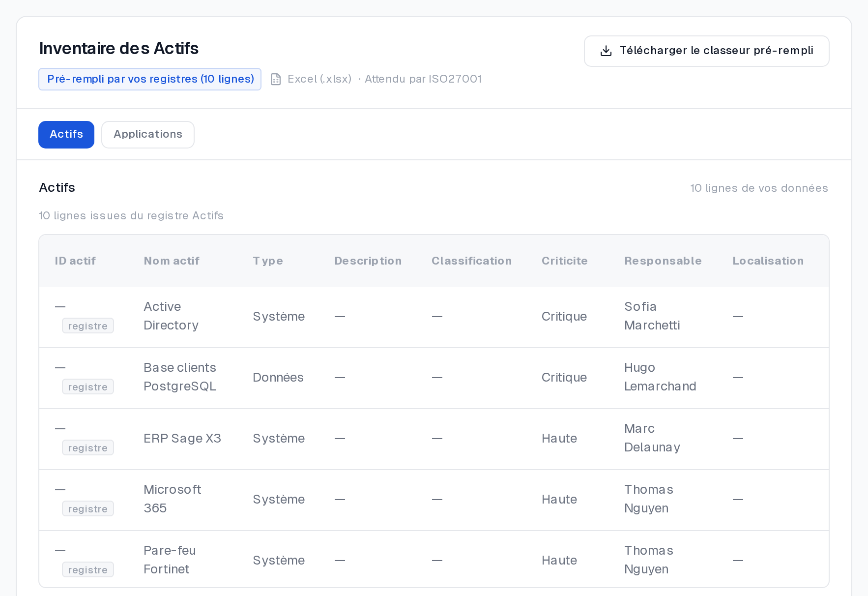This screenshot has width=868, height=596.
Task: Click the 'registre' badge in Microsoft 365 row
Action: [x=88, y=508]
